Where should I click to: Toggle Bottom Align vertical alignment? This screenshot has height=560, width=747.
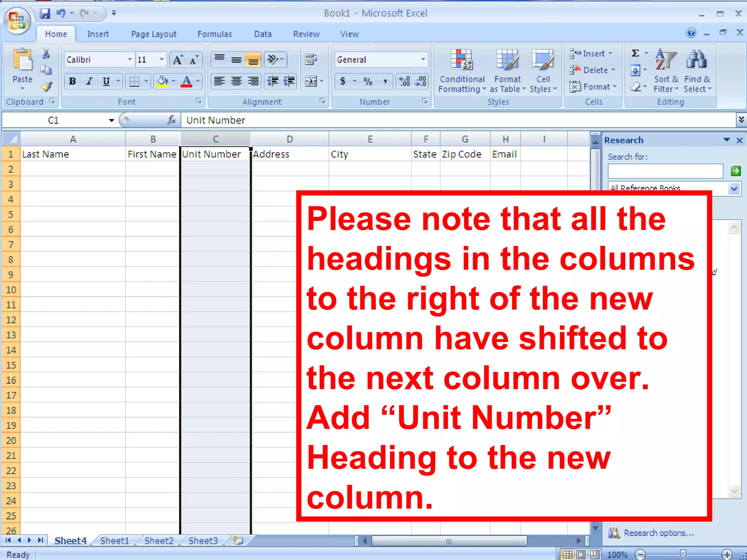[x=253, y=59]
